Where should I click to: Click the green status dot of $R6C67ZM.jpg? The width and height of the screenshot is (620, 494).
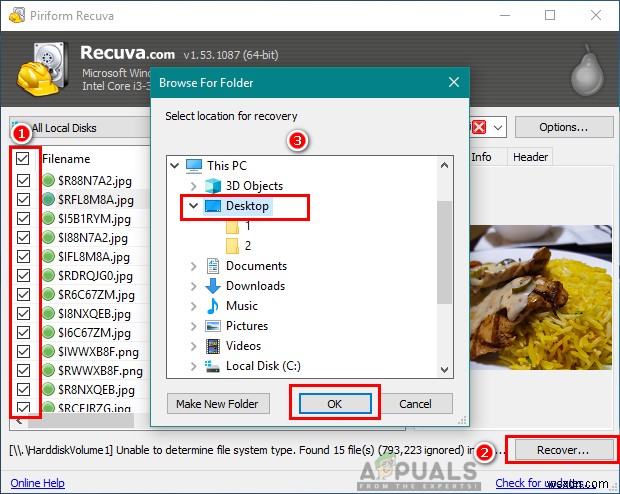click(48, 294)
